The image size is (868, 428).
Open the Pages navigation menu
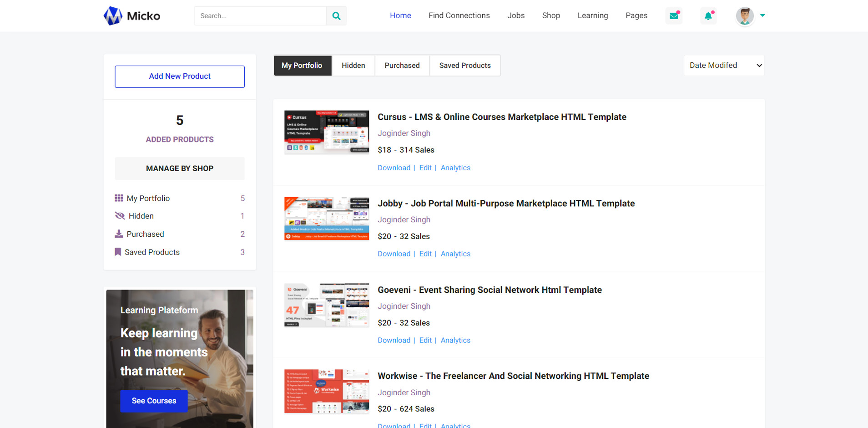click(636, 15)
